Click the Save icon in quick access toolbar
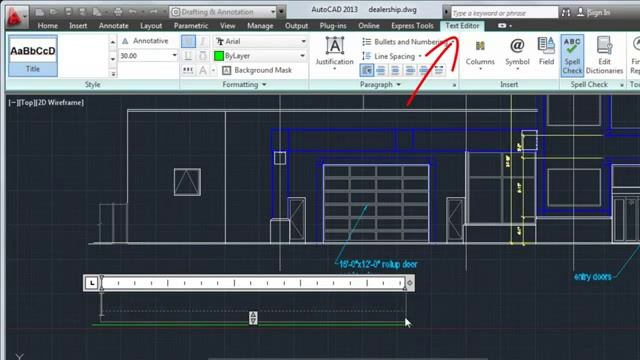640x360 pixels. pos(68,12)
